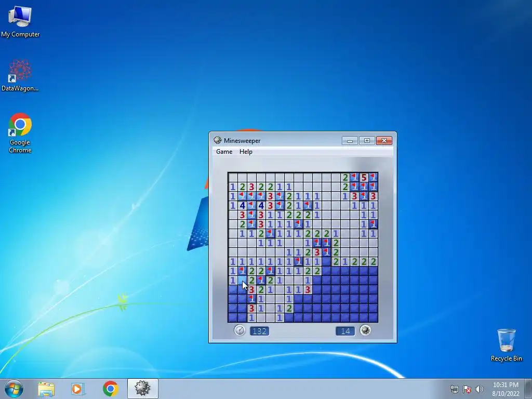Click the volume speaker tray icon

click(480, 389)
